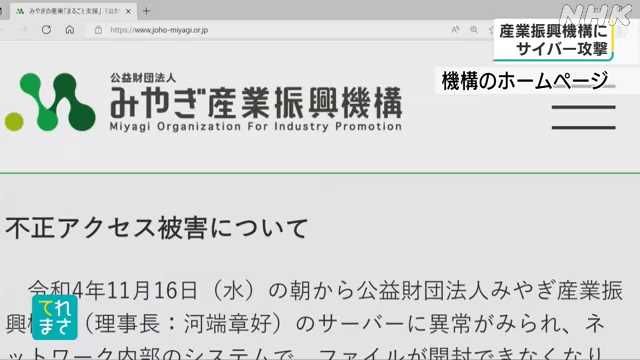Click the Miyagi Organization For Industry Promotion text
Viewport: 640px width, 360px height.
point(256,127)
